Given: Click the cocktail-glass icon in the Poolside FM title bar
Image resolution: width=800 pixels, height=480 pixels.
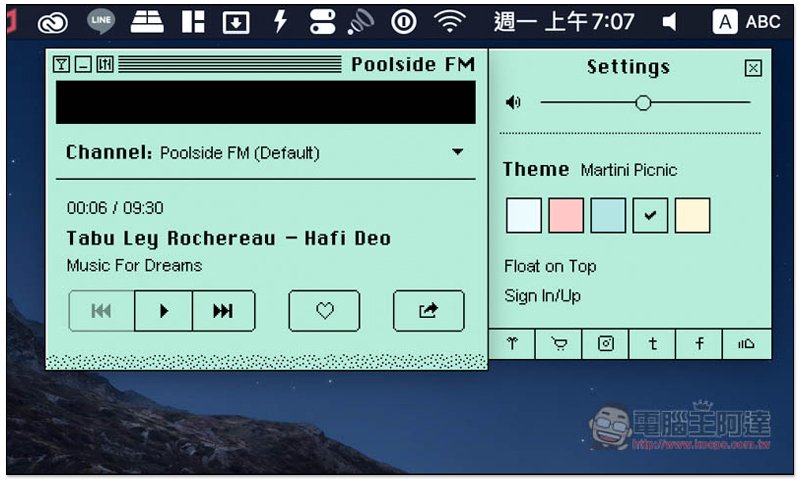Looking at the screenshot, I should pyautogui.click(x=61, y=64).
